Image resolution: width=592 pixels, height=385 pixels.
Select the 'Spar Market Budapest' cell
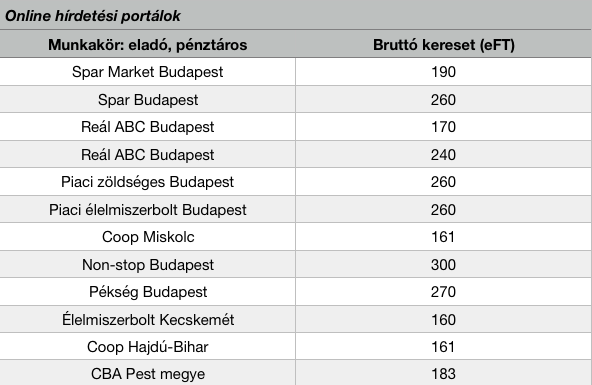coord(148,72)
